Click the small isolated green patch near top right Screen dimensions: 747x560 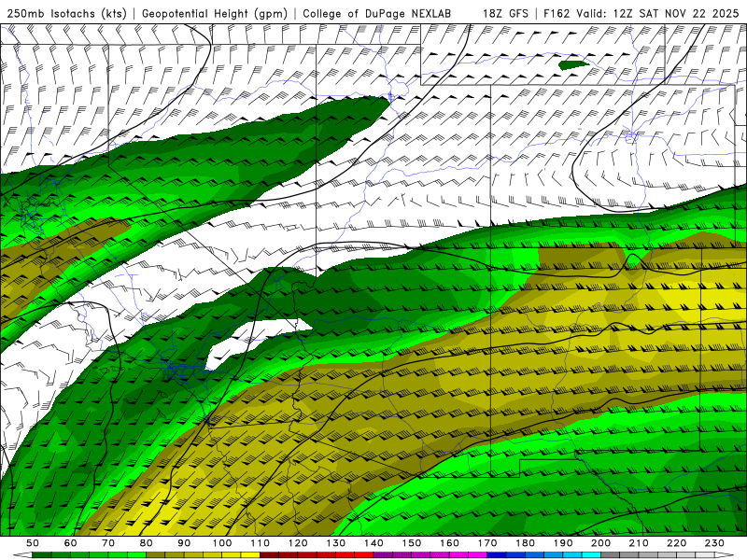(x=573, y=64)
